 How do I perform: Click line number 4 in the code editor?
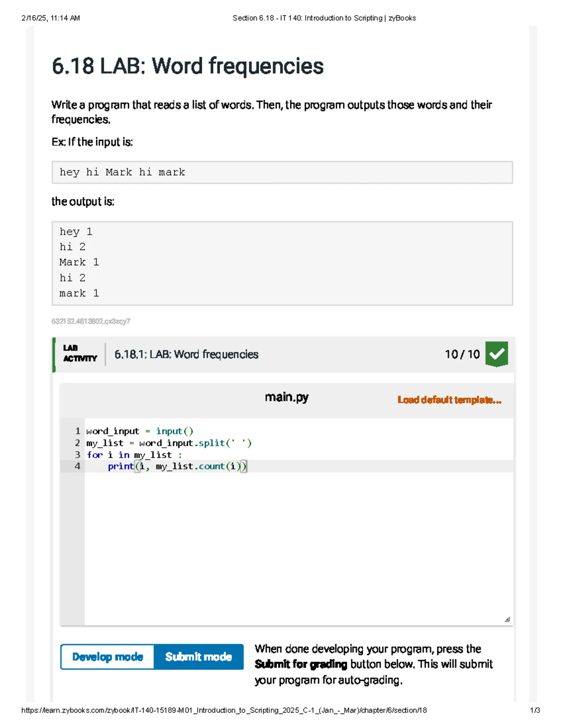pos(77,466)
